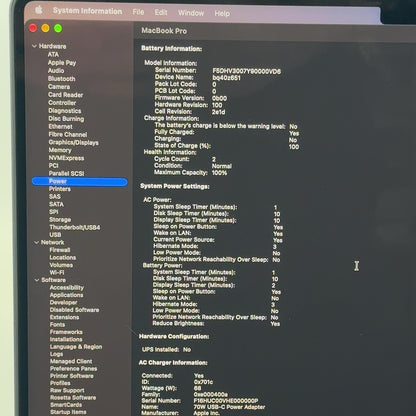Select Printers in the sidebar

(60, 189)
